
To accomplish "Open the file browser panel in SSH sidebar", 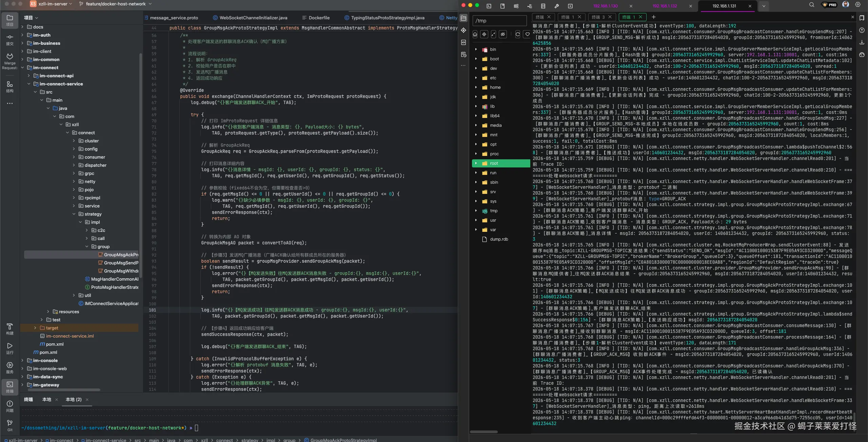I will click(463, 18).
